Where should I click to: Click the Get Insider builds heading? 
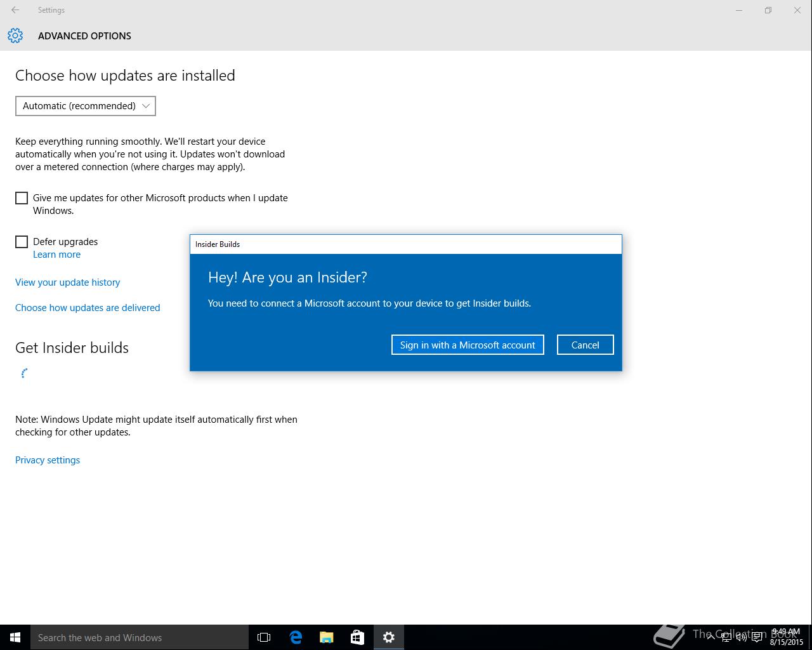(x=72, y=348)
